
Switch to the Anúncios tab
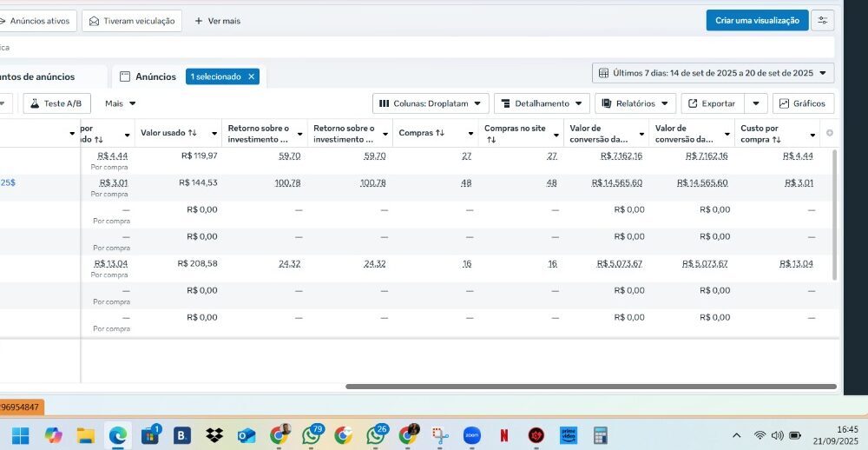pos(148,76)
